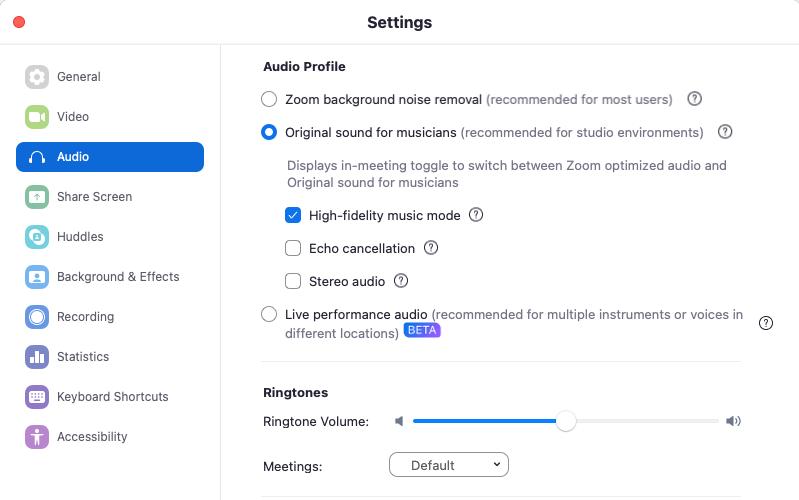This screenshot has height=500, width=799.
Task: Click the Huddles sidebar icon
Action: tap(37, 237)
